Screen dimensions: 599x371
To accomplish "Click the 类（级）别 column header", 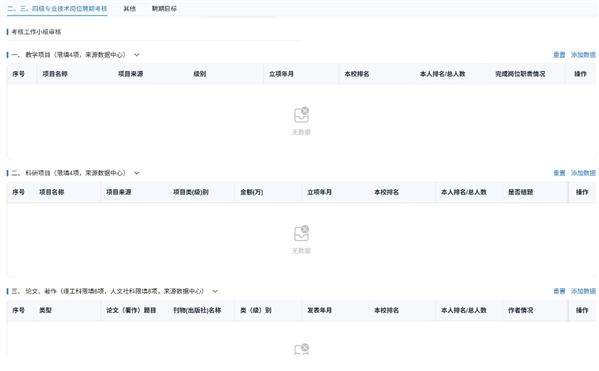I will (256, 310).
